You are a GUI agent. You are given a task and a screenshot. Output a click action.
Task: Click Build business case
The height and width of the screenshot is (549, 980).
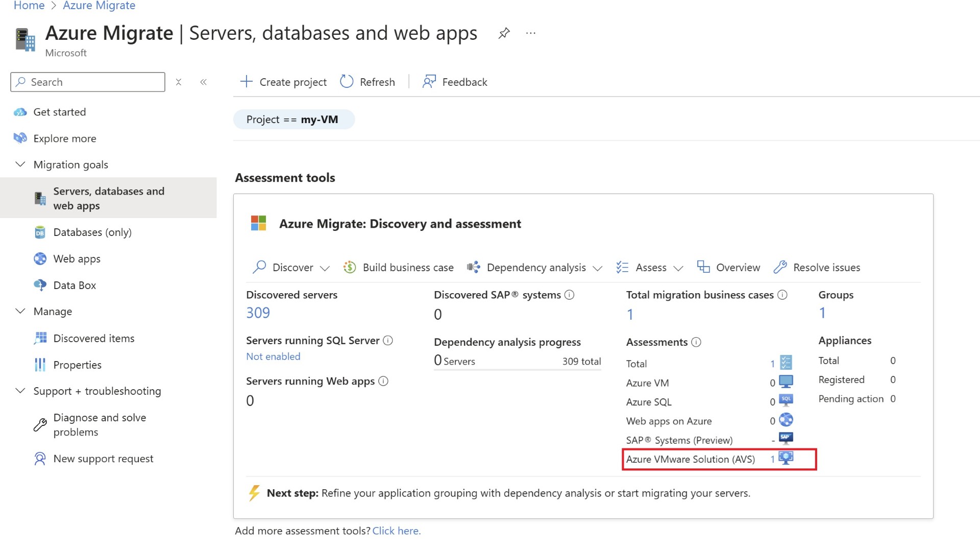tap(398, 267)
